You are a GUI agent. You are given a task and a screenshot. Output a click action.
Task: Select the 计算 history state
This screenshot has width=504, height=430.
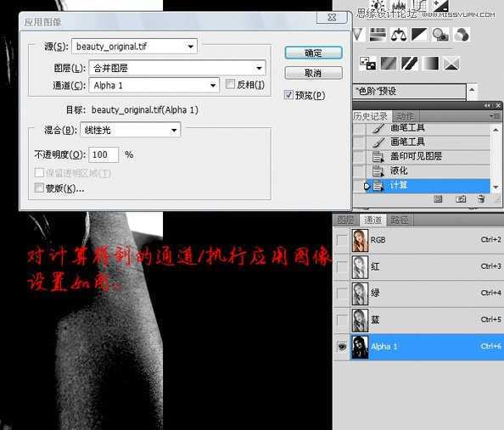coord(428,186)
